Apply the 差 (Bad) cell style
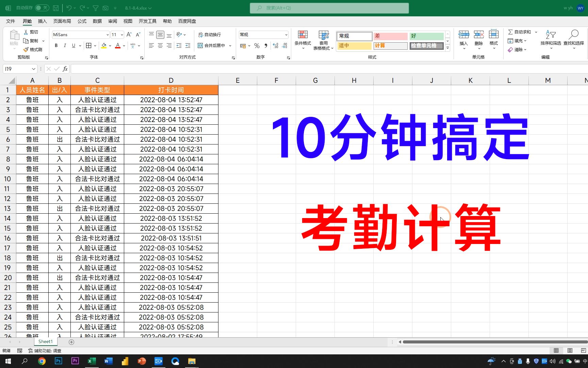 click(x=390, y=36)
